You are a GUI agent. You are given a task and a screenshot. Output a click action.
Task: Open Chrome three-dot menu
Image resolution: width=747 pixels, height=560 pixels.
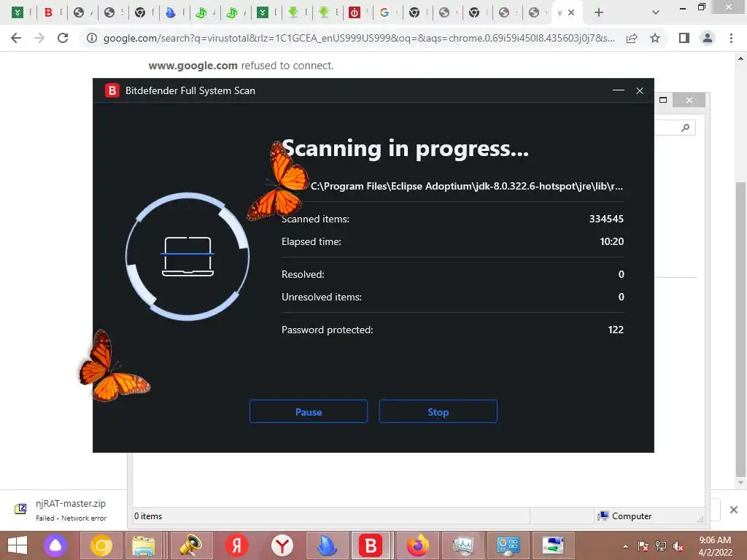tap(731, 38)
